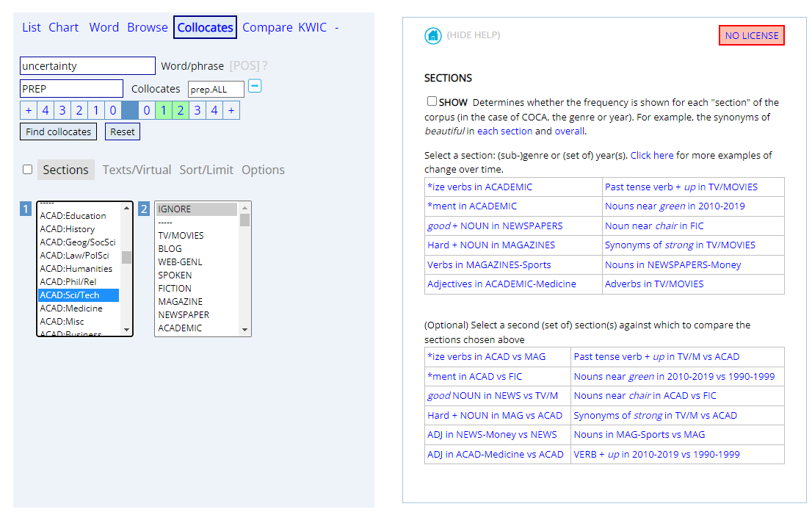Select left span 4
Image resolution: width=812 pixels, height=512 pixels.
pos(46,110)
